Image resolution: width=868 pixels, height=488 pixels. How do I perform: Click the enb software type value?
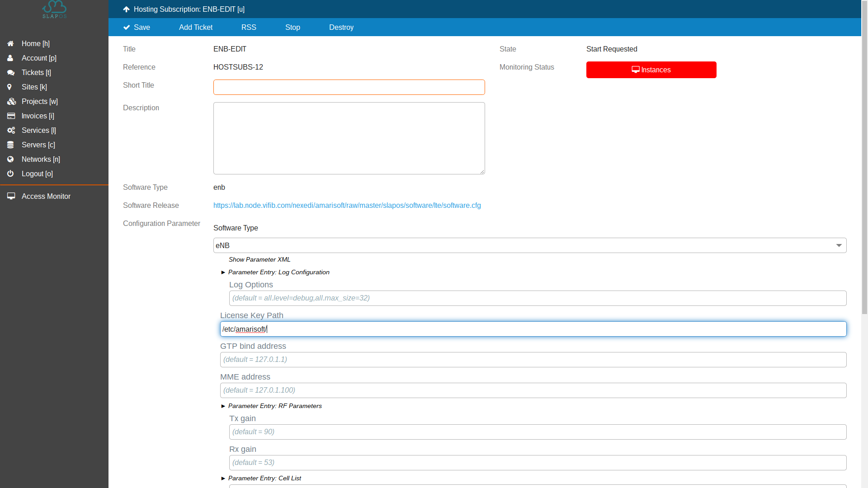(x=219, y=188)
